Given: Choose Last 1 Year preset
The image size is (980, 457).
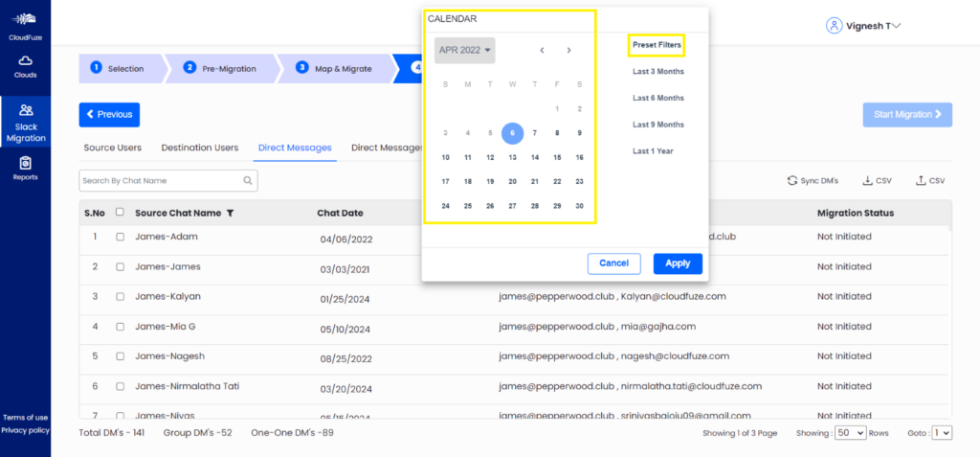Looking at the screenshot, I should 653,150.
